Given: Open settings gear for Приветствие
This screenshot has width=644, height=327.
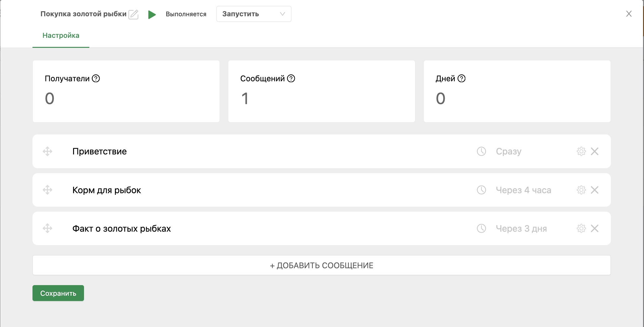Looking at the screenshot, I should point(581,151).
